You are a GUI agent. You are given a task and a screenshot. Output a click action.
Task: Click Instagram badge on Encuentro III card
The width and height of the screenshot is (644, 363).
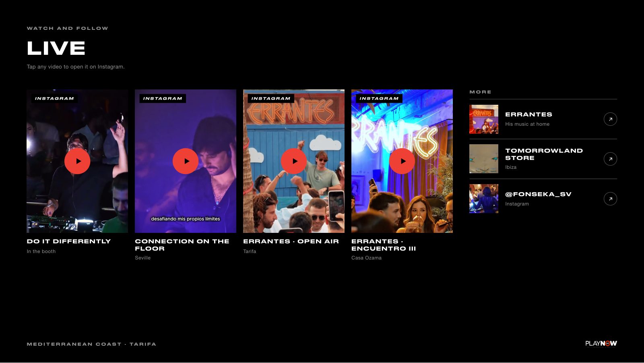point(379,98)
